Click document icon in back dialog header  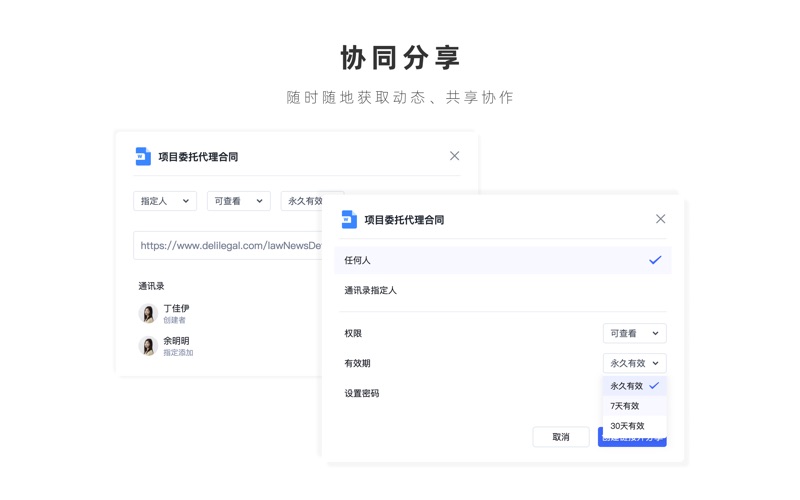pyautogui.click(x=143, y=156)
